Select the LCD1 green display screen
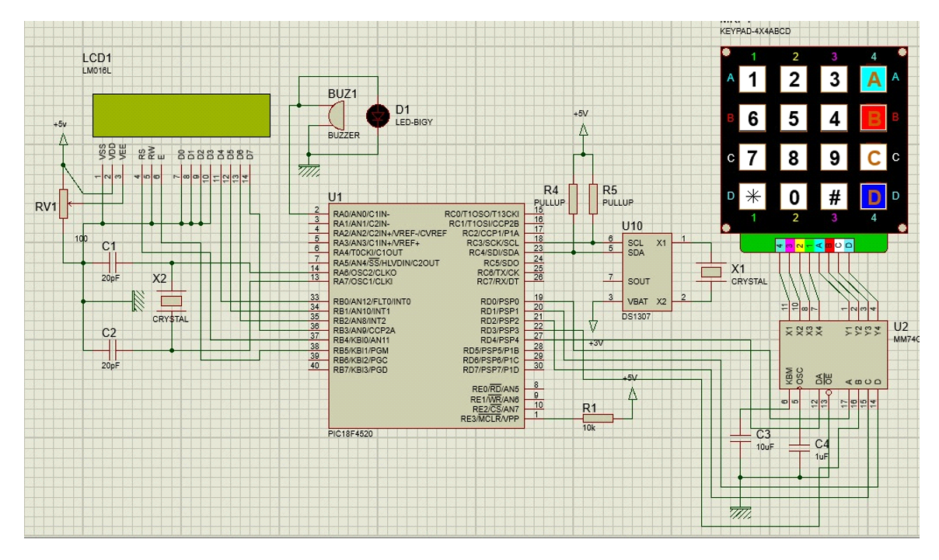This screenshot has height=560, width=939. tap(182, 113)
